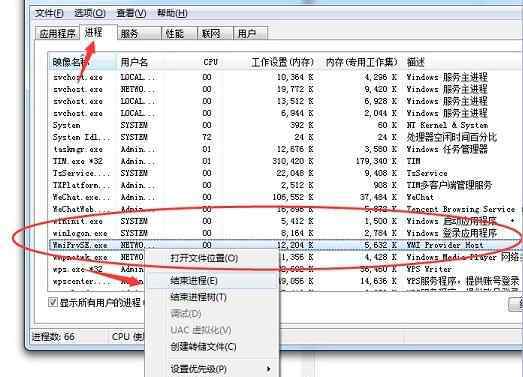Click the 37,484 K private memory value
The image size is (523, 377).
(x=379, y=197)
